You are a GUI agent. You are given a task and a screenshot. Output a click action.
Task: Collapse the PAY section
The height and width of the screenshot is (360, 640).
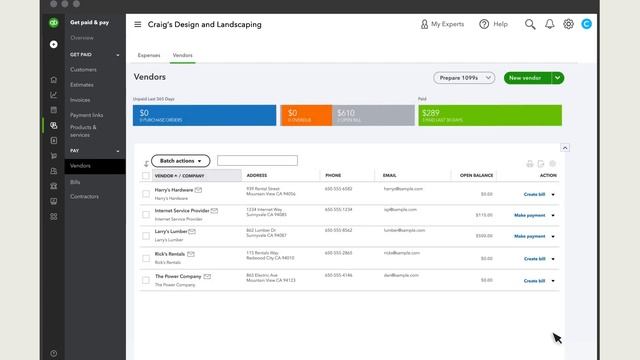(x=118, y=151)
